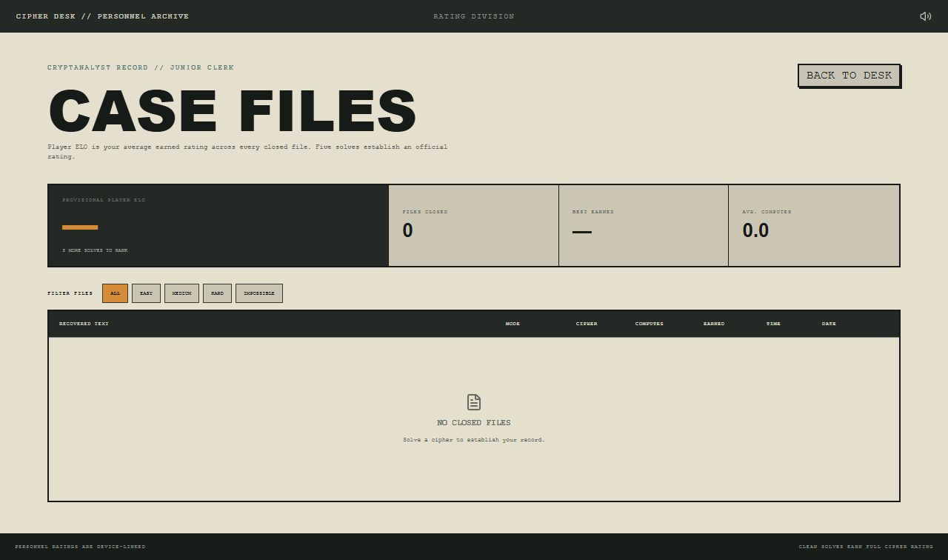
Task: Go back using BACK TO DESK button
Action: pos(849,76)
